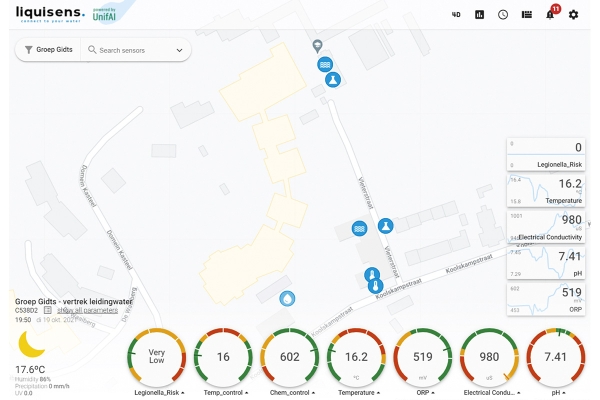This screenshot has height=400, width=600.
Task: Click the liquisens logo
Action: pos(50,14)
